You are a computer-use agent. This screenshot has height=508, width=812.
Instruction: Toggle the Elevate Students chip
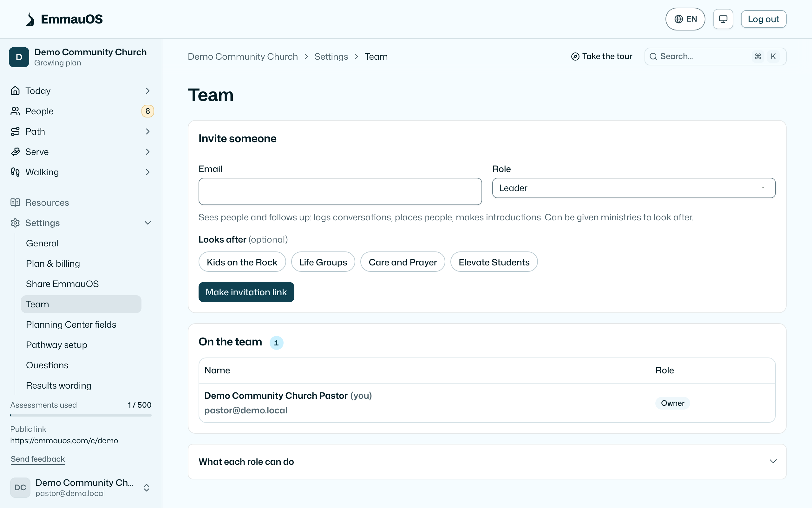pyautogui.click(x=494, y=262)
